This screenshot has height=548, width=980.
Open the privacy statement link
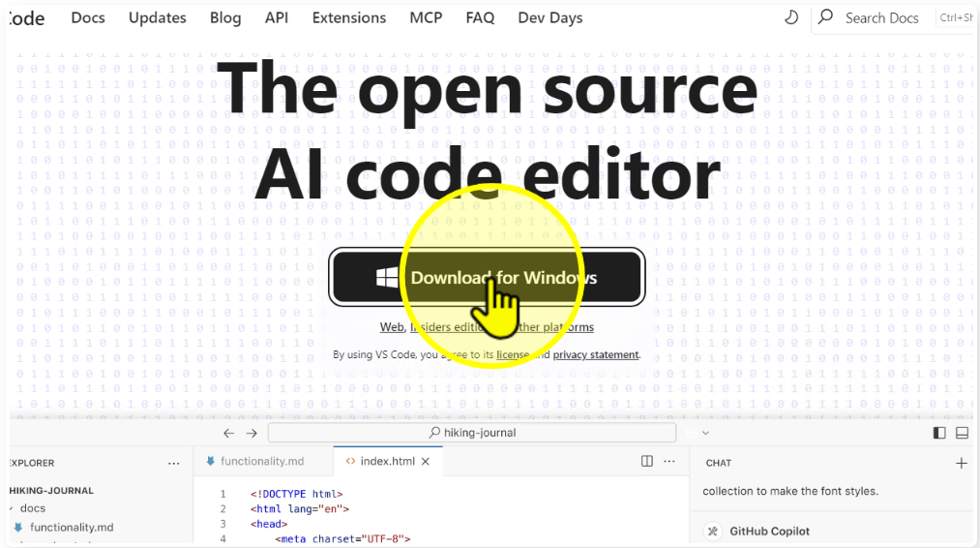[x=595, y=355]
